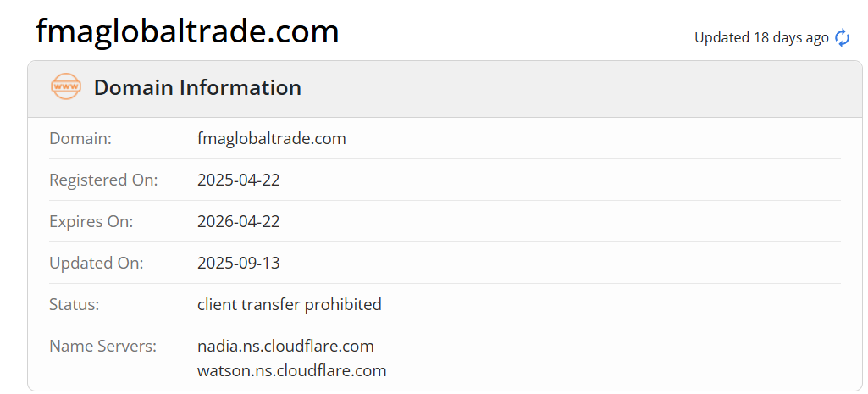
Task: Click the Expires On label
Action: coord(91,221)
